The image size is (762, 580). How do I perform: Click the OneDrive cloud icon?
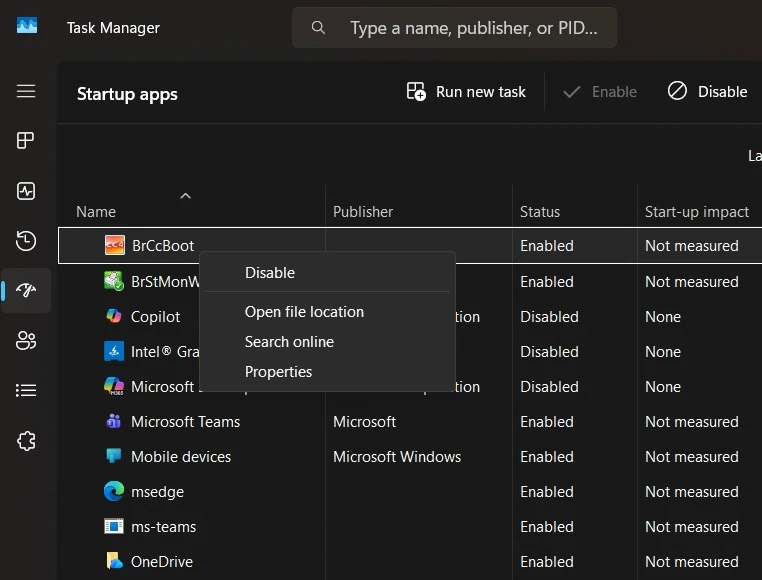coord(114,561)
